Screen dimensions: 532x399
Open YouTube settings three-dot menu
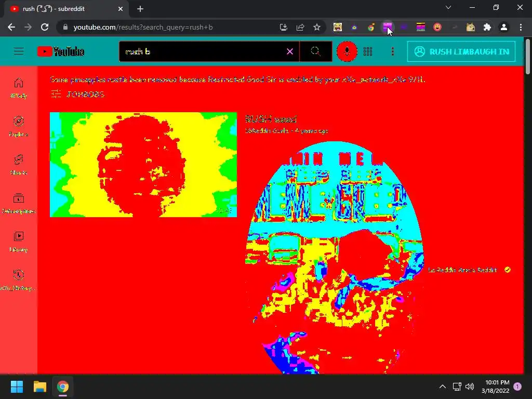coord(393,51)
